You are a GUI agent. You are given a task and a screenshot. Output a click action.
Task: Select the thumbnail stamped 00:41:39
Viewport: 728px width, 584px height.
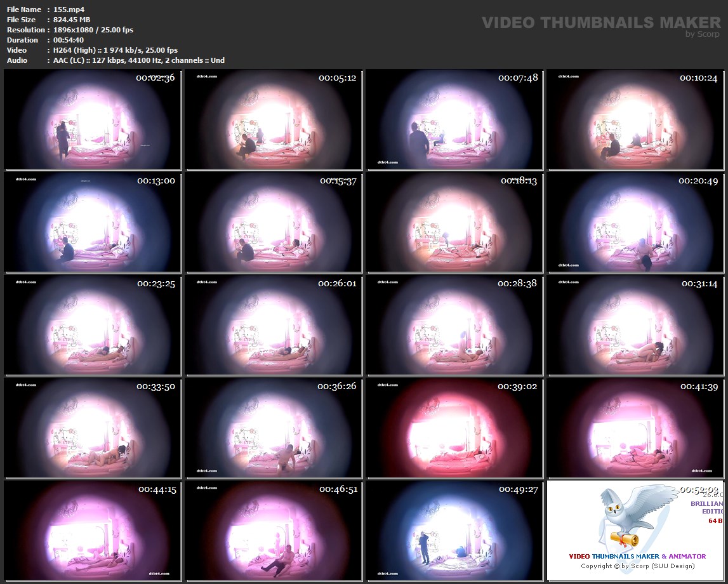pyautogui.click(x=635, y=428)
